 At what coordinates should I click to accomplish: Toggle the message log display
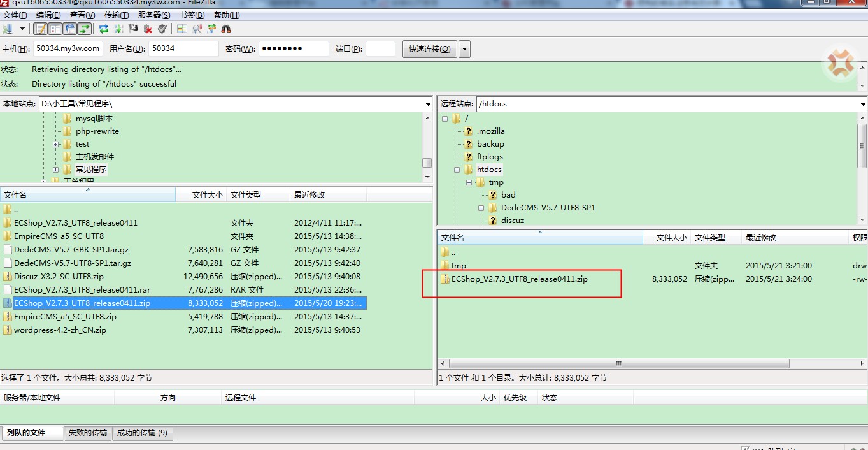tap(40, 29)
